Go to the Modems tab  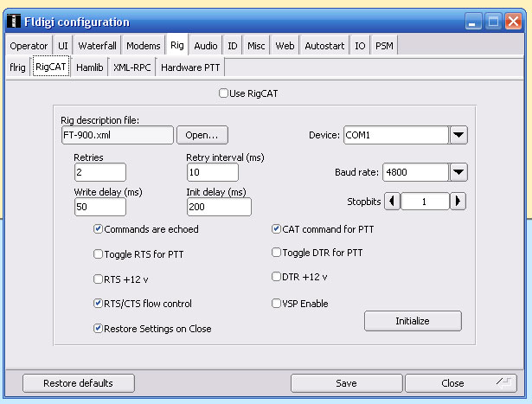point(143,46)
